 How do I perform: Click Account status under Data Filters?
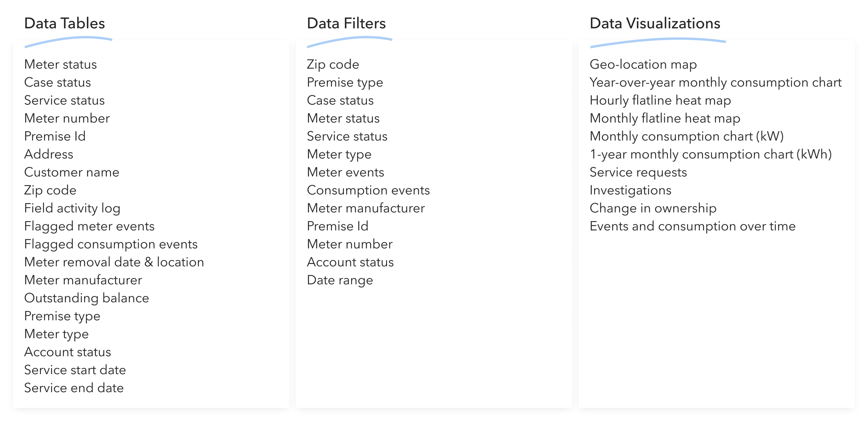350,262
